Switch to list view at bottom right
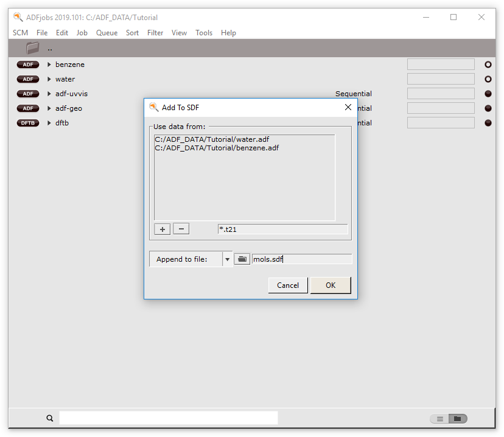This screenshot has width=504, height=437. [x=439, y=419]
